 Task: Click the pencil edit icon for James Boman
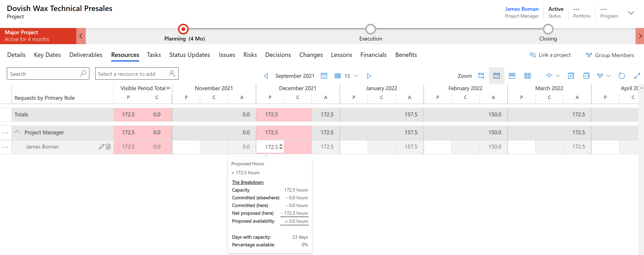pyautogui.click(x=101, y=147)
